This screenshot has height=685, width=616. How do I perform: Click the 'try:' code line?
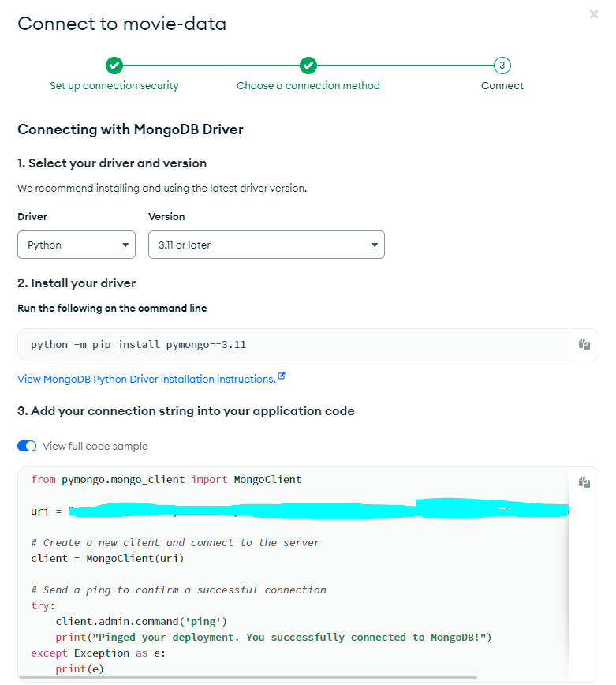43,606
